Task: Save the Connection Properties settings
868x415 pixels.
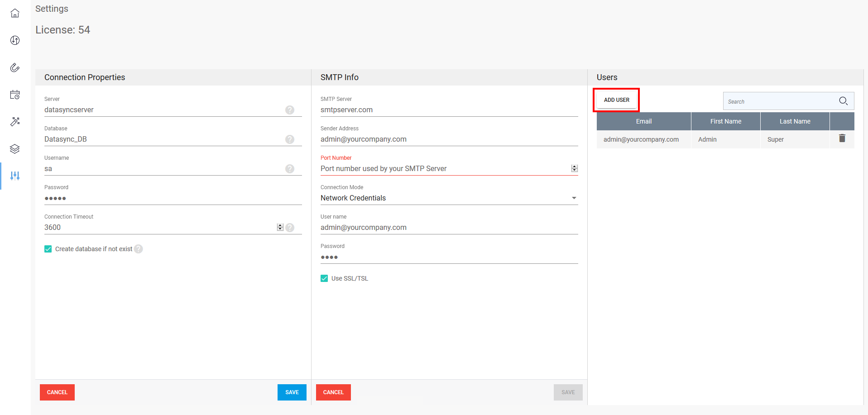Action: (x=292, y=392)
